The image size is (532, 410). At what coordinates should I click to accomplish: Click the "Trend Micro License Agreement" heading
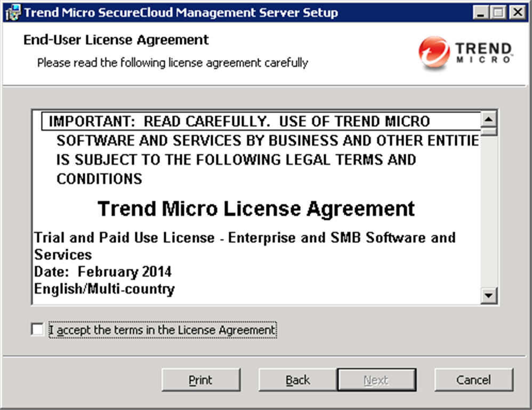256,209
